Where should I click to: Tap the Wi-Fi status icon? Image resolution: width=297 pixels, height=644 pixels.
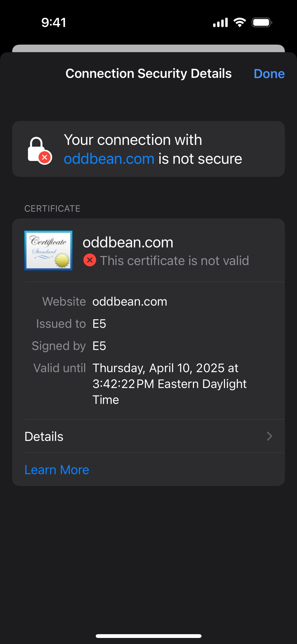[x=240, y=22]
